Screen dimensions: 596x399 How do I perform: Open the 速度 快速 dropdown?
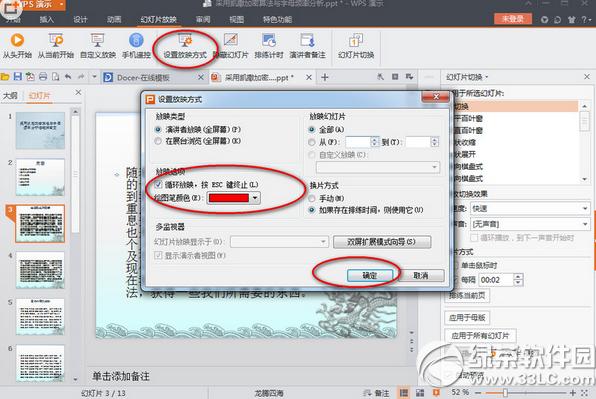click(x=530, y=208)
